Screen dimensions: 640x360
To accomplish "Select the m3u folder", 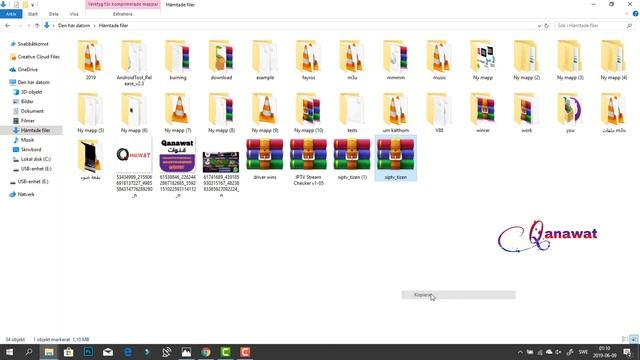I will [352, 60].
